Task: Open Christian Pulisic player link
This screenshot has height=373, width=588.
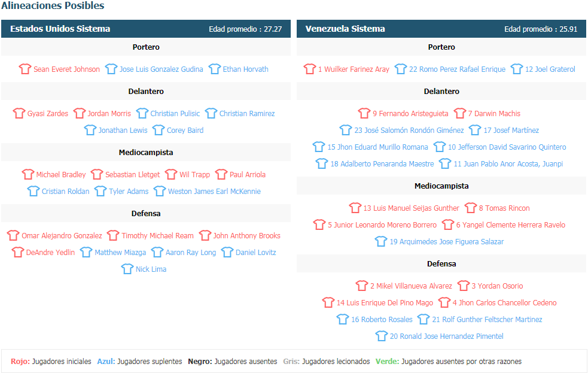Action: point(175,113)
